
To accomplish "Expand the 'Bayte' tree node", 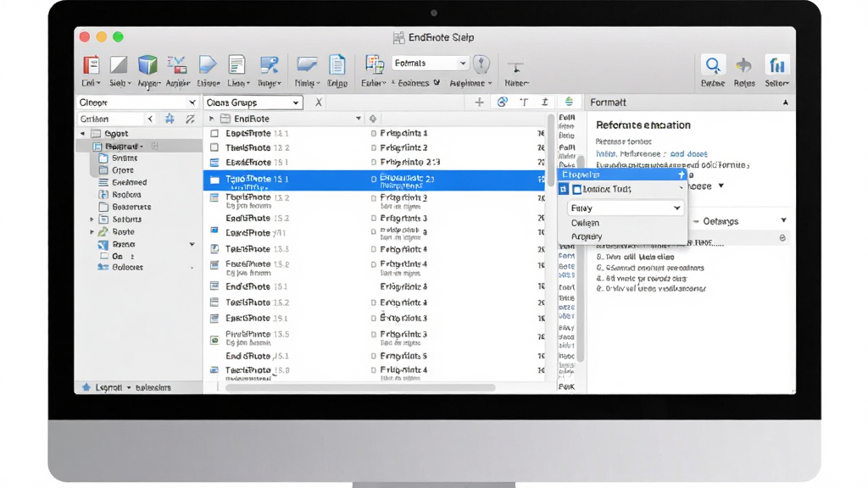I will (92, 232).
